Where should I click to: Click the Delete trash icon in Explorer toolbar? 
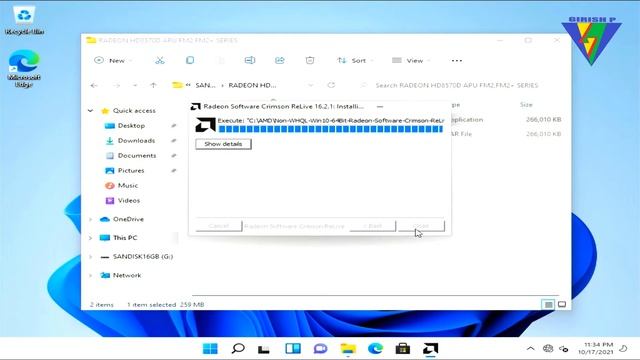(310, 60)
